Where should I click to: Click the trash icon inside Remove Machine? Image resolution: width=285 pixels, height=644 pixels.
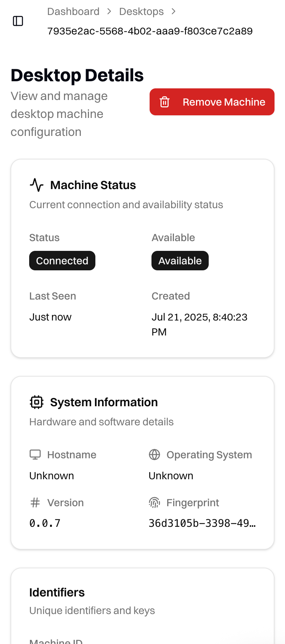tap(165, 101)
